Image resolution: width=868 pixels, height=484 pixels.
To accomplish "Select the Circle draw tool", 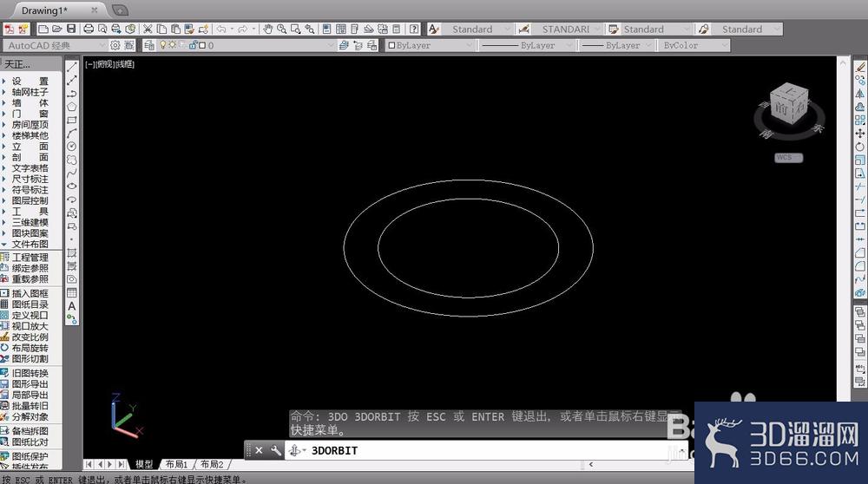I will click(x=72, y=147).
